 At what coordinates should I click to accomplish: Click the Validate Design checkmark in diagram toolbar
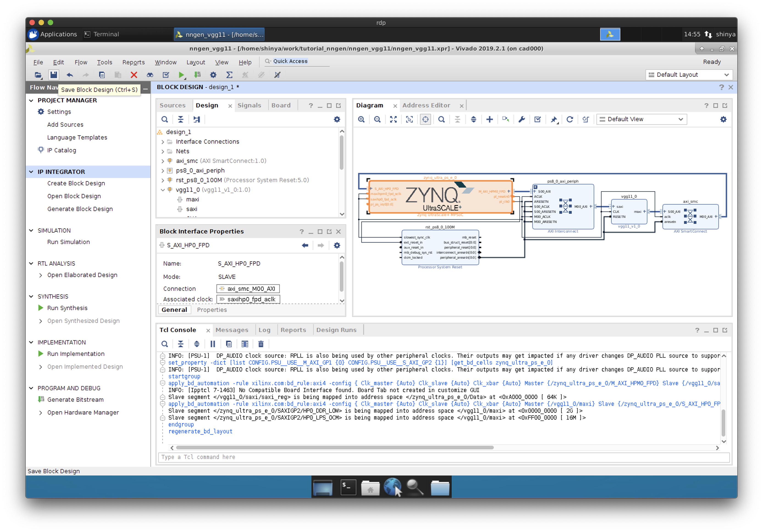537,119
